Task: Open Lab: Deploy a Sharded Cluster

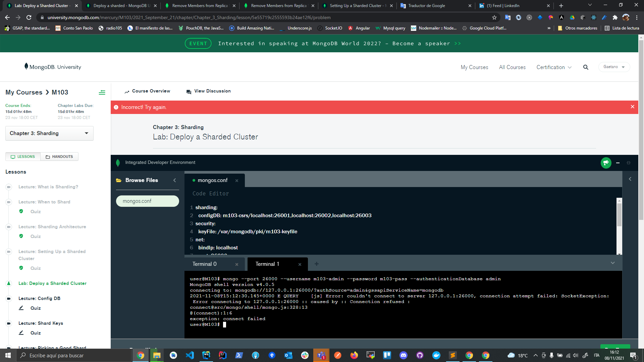Action: click(52, 284)
